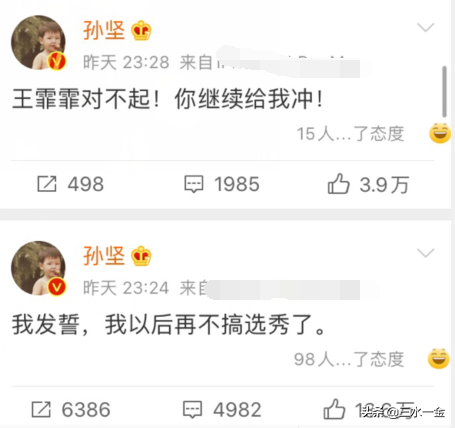Click laughing emoji beside 15人…了态度

[x=440, y=133]
